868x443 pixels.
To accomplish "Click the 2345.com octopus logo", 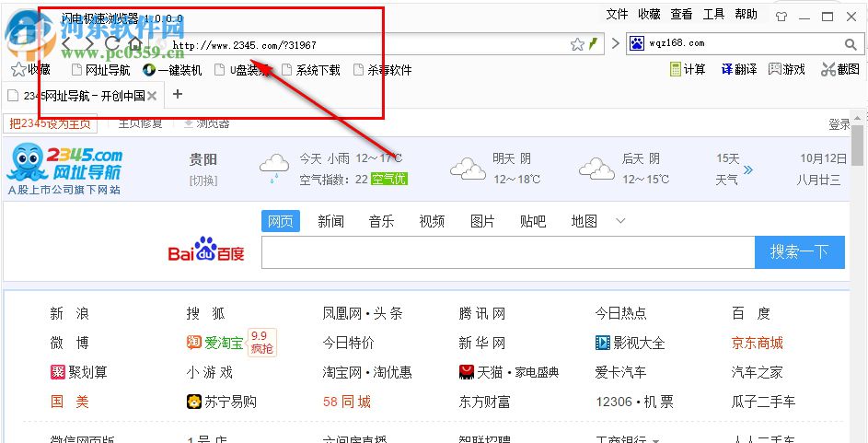I will pos(64,169).
